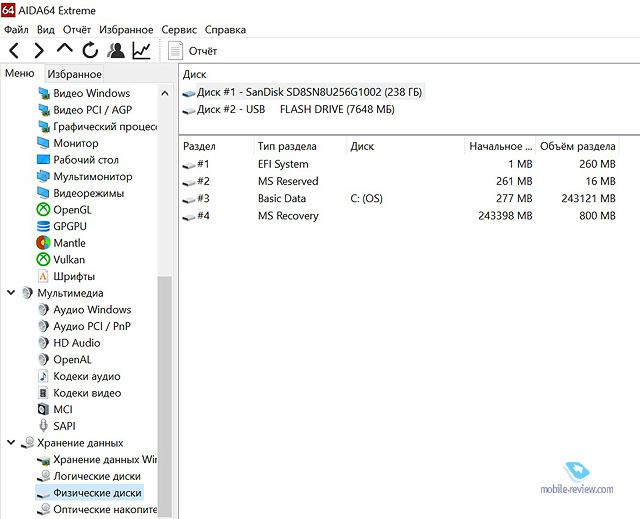Screen dimensions: 640x519
Task: Click the vertical scrollbar thumb of the tree
Action: (164, 397)
